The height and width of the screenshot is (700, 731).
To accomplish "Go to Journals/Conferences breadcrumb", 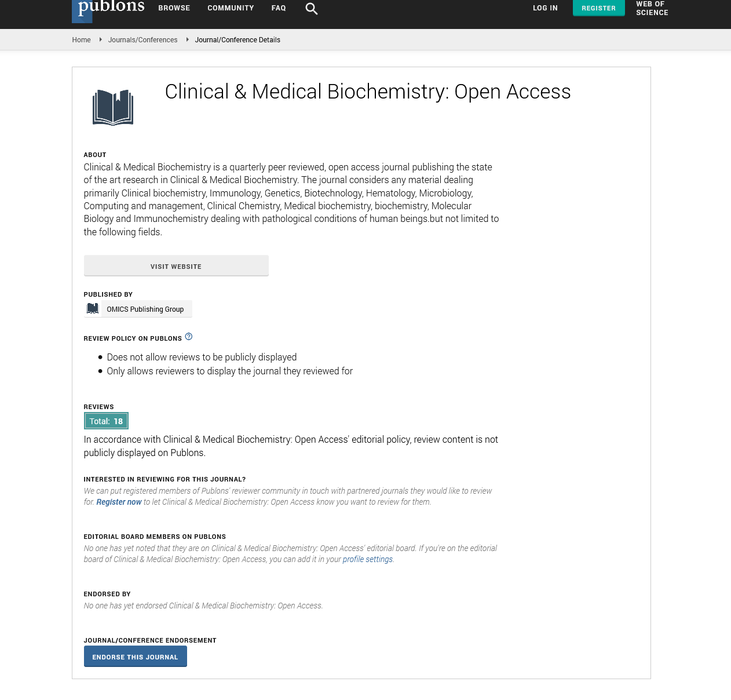I will click(x=143, y=40).
